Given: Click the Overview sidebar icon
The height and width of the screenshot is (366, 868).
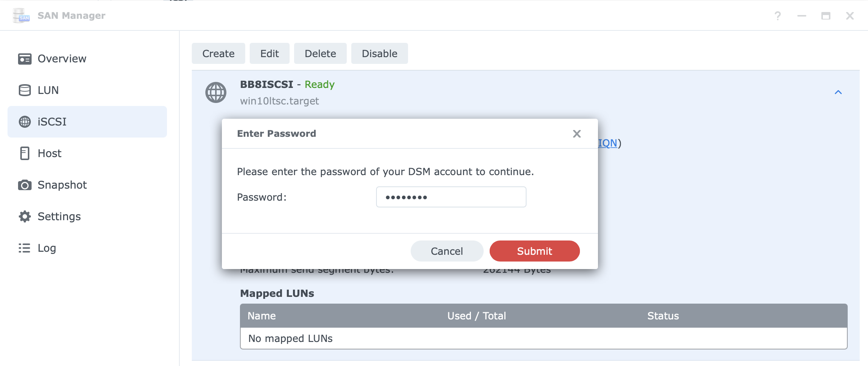Looking at the screenshot, I should pos(25,59).
